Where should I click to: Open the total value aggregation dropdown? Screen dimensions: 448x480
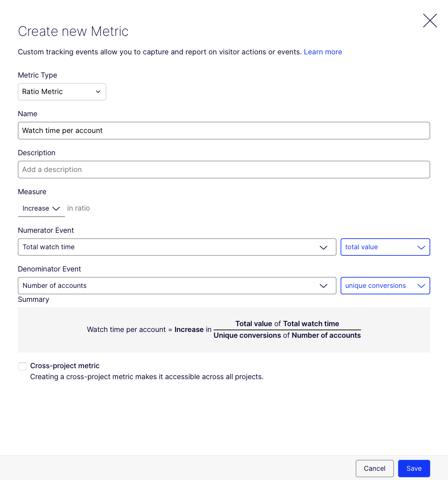(385, 247)
